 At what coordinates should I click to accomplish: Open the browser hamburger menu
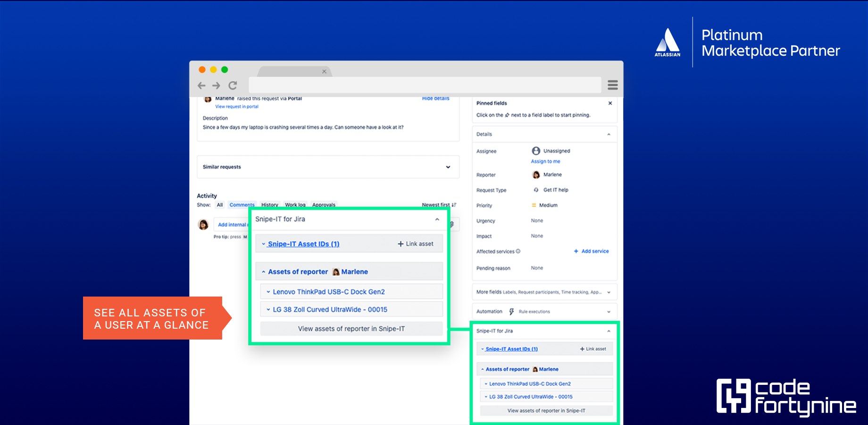tap(613, 85)
